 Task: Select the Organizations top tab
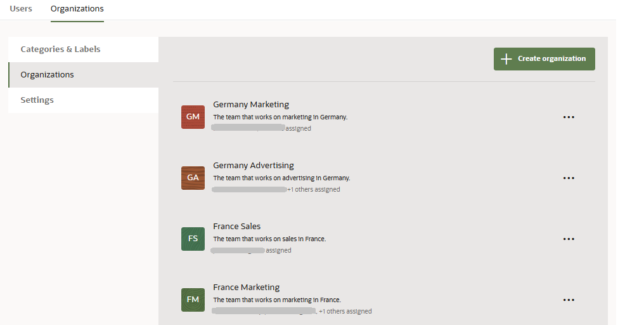(x=77, y=9)
